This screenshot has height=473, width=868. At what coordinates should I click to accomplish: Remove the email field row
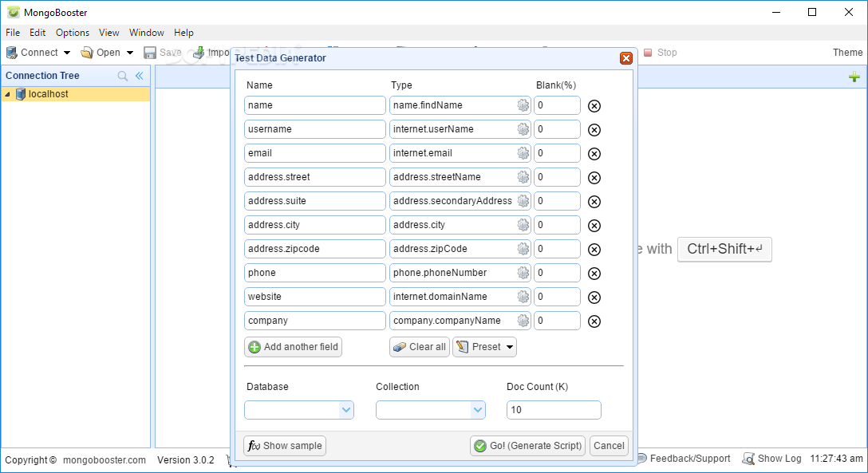click(594, 153)
